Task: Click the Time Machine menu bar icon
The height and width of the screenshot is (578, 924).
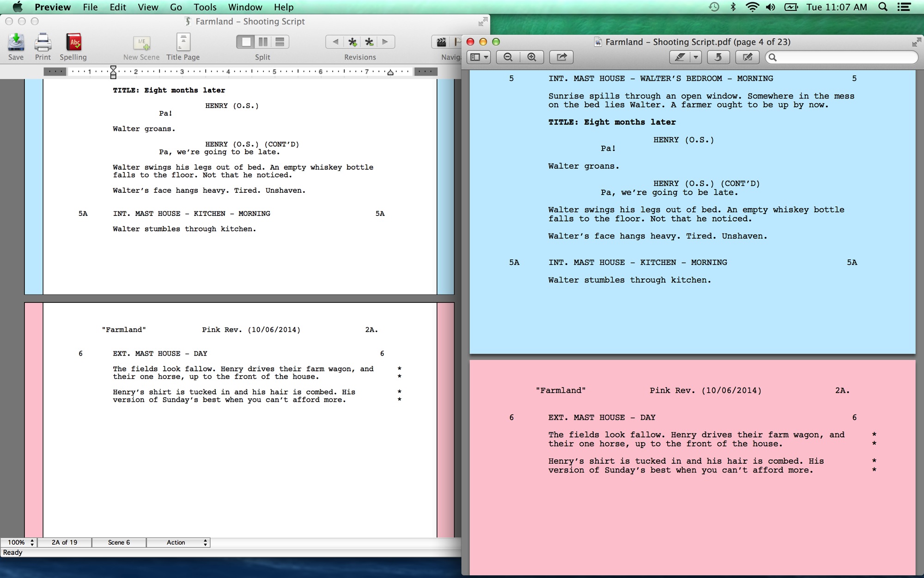Action: (714, 7)
